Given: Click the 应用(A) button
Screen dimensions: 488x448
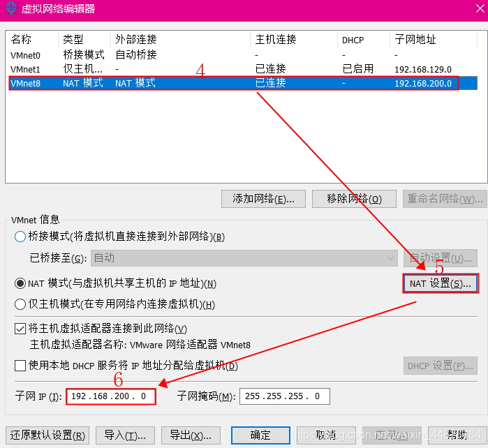Looking at the screenshot, I should coord(392,435).
